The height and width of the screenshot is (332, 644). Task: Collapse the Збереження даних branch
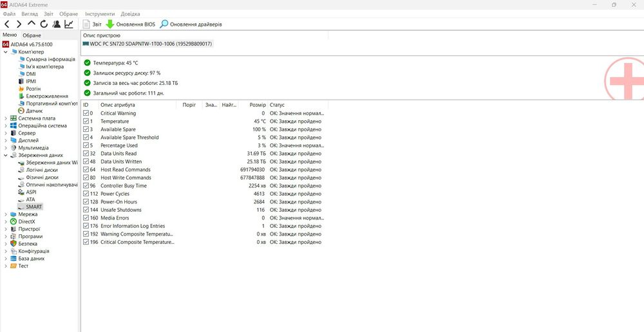(6, 155)
